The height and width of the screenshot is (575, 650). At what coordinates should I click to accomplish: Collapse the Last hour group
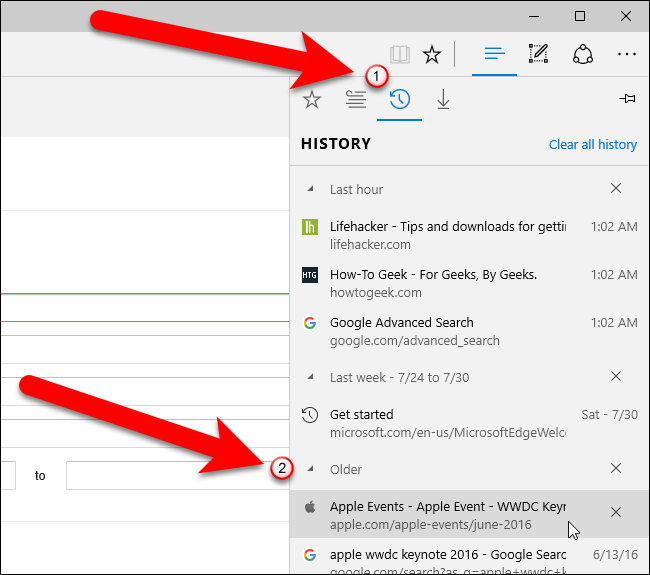point(310,189)
